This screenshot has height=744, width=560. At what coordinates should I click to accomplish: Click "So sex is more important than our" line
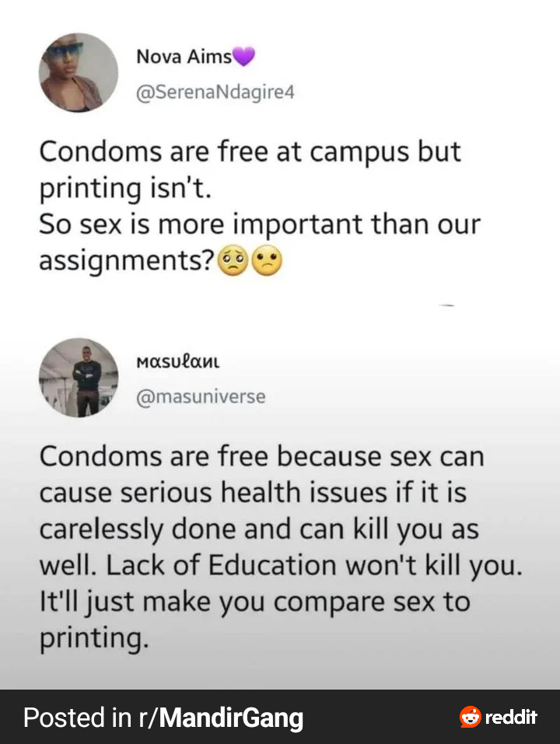(x=260, y=225)
